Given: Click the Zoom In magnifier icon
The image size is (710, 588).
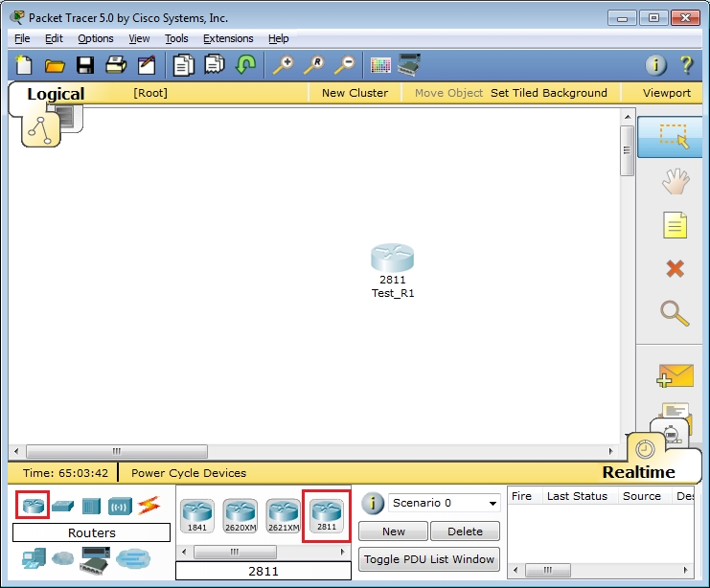Looking at the screenshot, I should (x=283, y=65).
